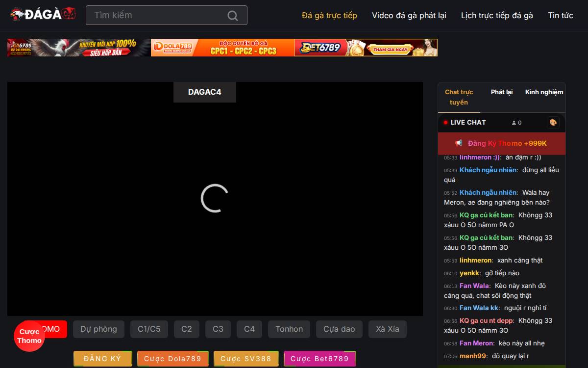
Task: Click the 05:39 Khách ngẫu nhiên username
Action: [x=489, y=170]
